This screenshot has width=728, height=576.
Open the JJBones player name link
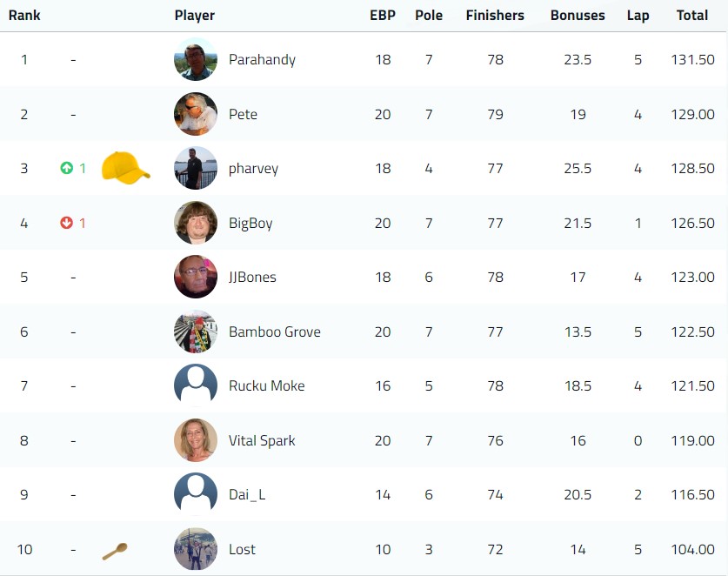[x=252, y=277]
